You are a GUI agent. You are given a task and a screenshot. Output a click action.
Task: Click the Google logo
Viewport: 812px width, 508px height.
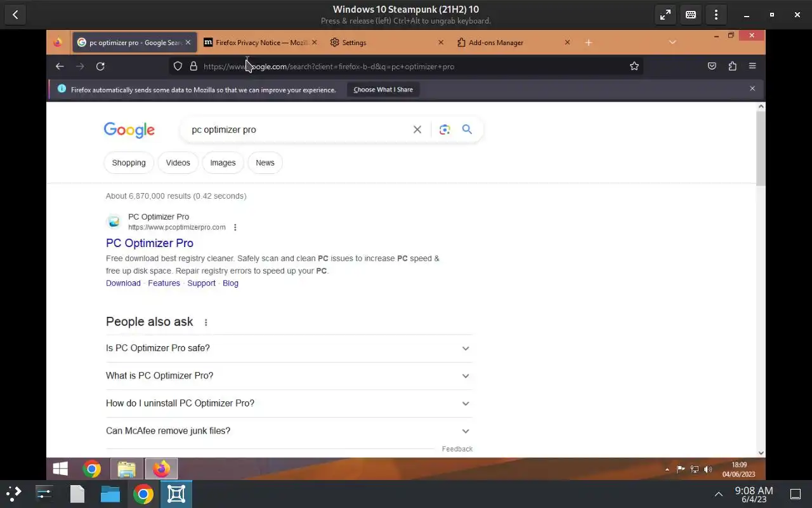[129, 130]
